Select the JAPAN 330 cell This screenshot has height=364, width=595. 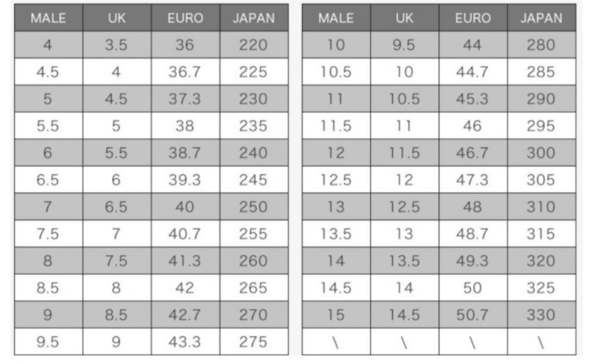[542, 315]
